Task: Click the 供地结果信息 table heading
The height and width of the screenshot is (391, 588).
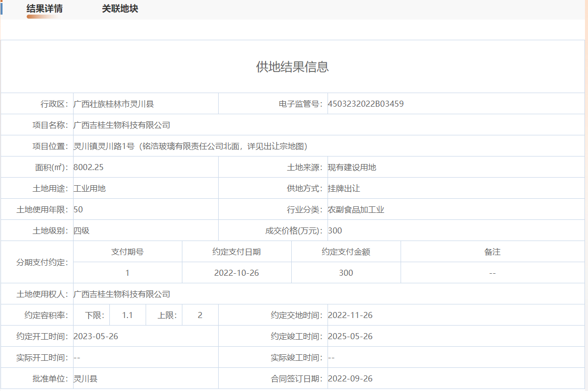Action: click(x=292, y=67)
